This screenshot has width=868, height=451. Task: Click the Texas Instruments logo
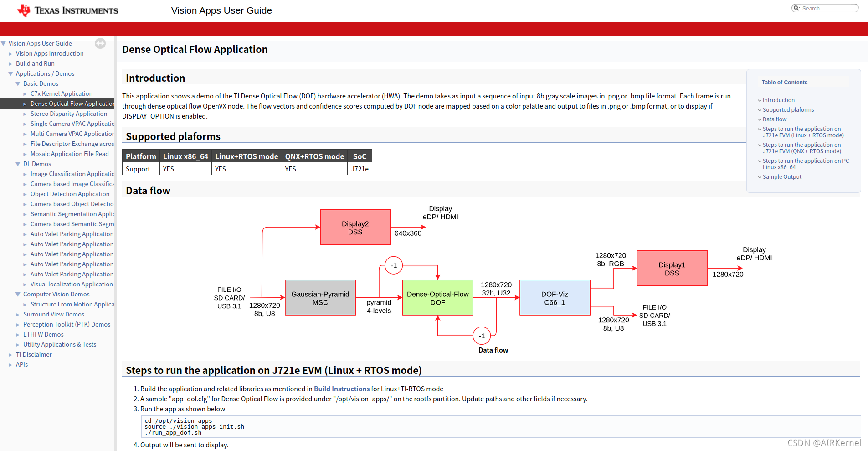(x=67, y=10)
